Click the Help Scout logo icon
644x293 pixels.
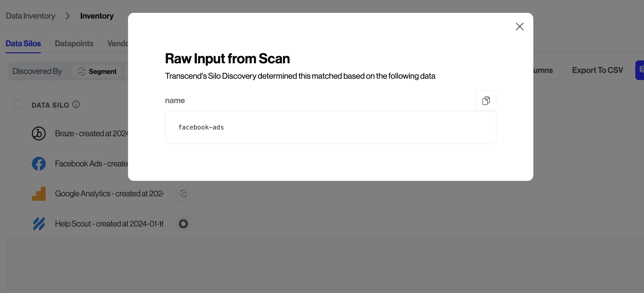(39, 224)
